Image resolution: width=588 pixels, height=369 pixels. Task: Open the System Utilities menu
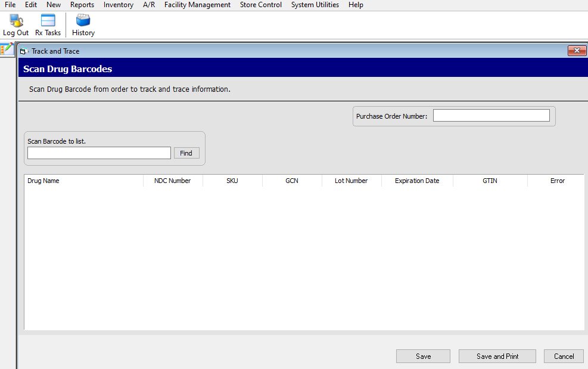(315, 5)
